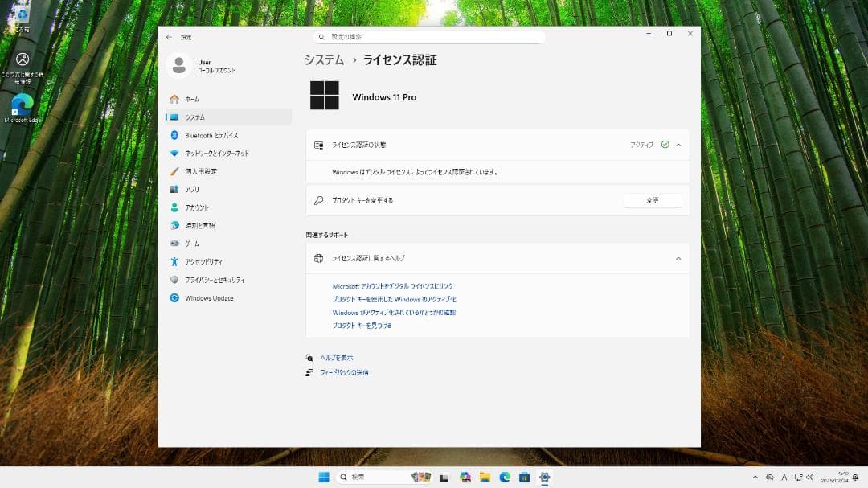Click the green active check mark icon
This screenshot has height=488, width=868.
click(665, 145)
